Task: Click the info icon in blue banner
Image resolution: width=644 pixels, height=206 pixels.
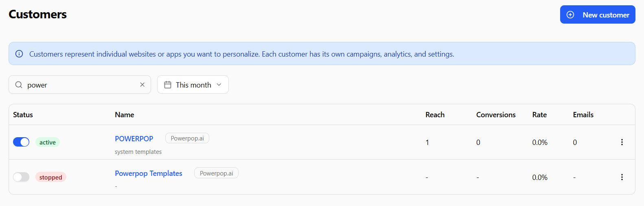Action: tap(19, 54)
